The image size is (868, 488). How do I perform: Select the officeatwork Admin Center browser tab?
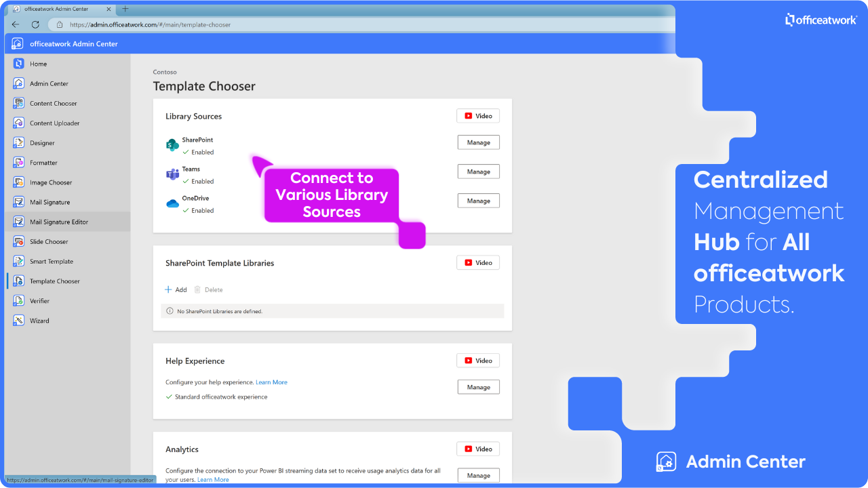coord(61,9)
